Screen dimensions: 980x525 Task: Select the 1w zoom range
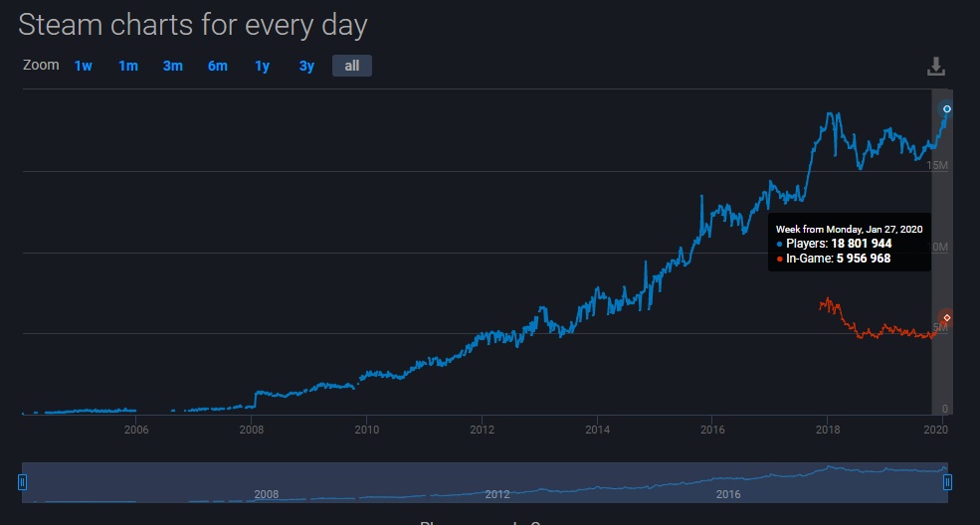click(83, 66)
